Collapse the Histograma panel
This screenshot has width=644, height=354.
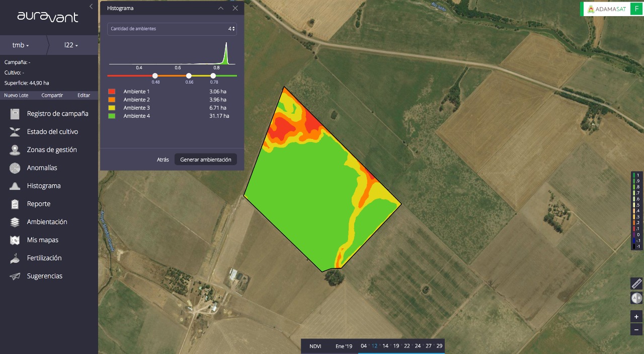click(220, 9)
